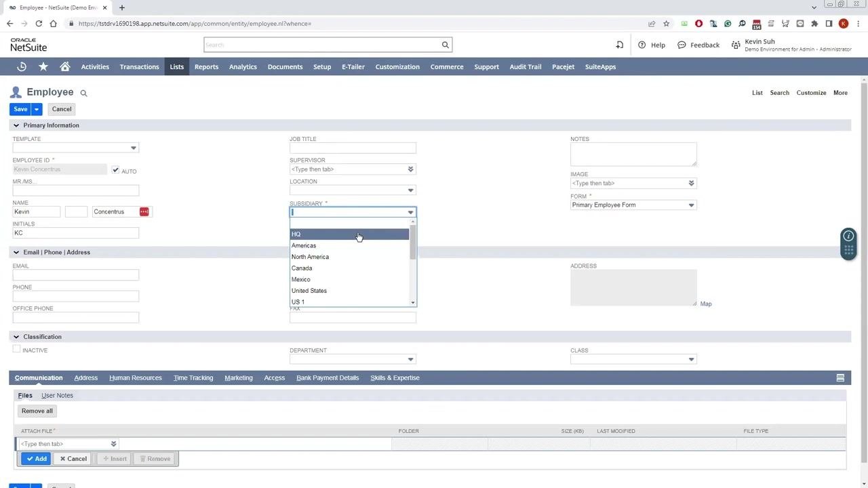This screenshot has width=868, height=488.
Task: Open the Kevin Suh role icon
Action: tap(736, 45)
